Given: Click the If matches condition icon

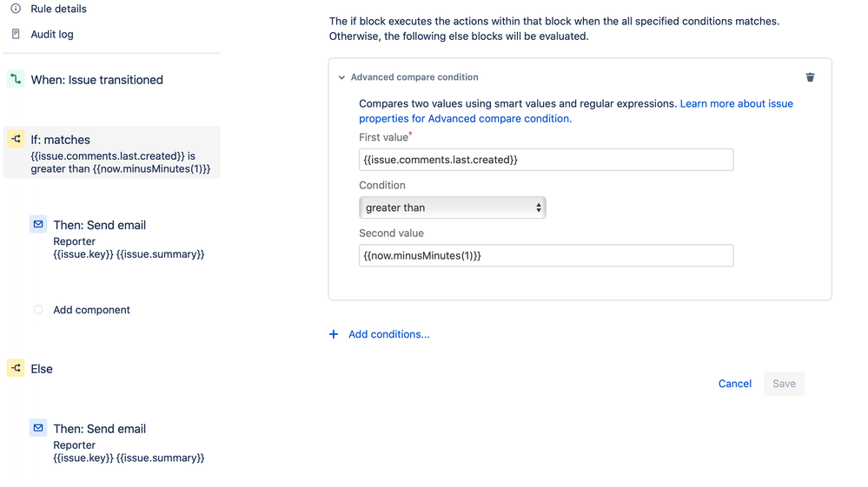Looking at the screenshot, I should coord(16,139).
